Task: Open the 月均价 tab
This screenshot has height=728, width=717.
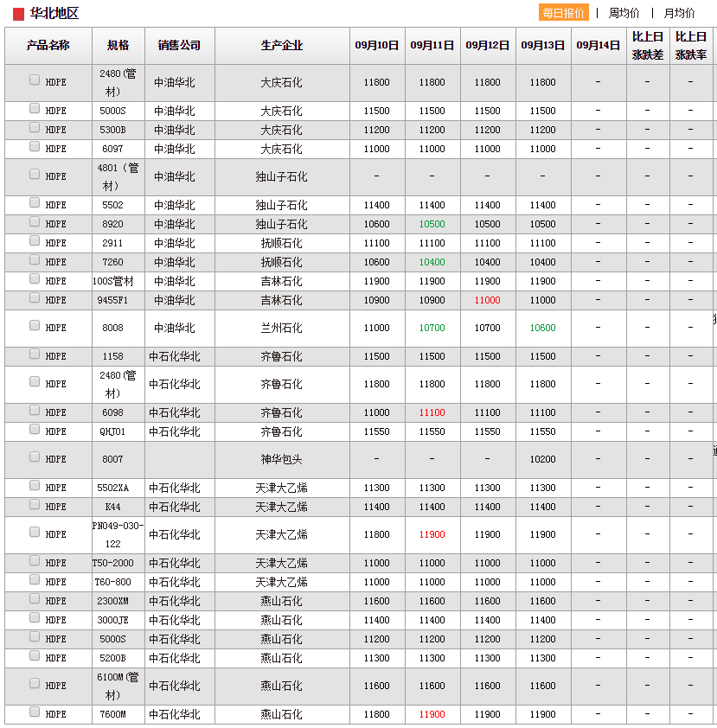Action: (x=679, y=13)
